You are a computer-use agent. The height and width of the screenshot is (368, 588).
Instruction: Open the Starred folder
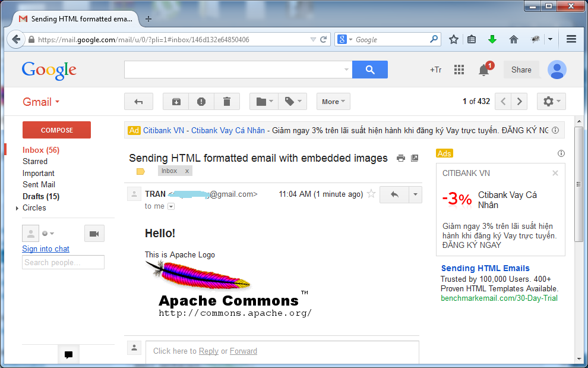[35, 162]
